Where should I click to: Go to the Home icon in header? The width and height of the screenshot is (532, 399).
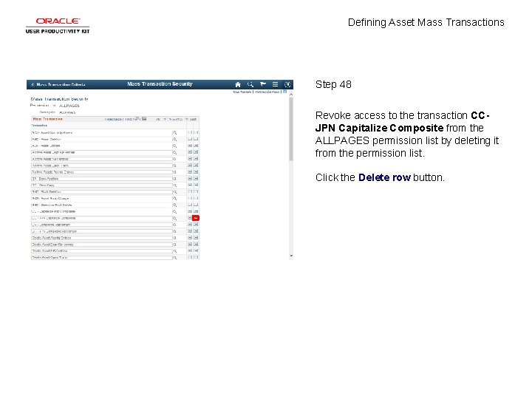click(238, 84)
